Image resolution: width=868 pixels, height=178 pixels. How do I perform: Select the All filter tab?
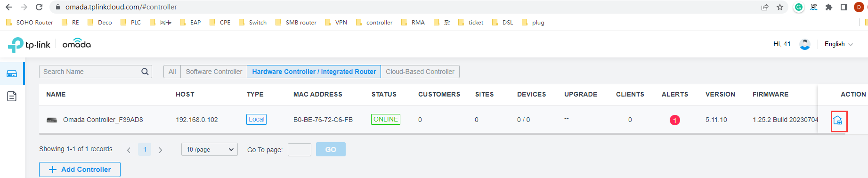click(x=172, y=72)
